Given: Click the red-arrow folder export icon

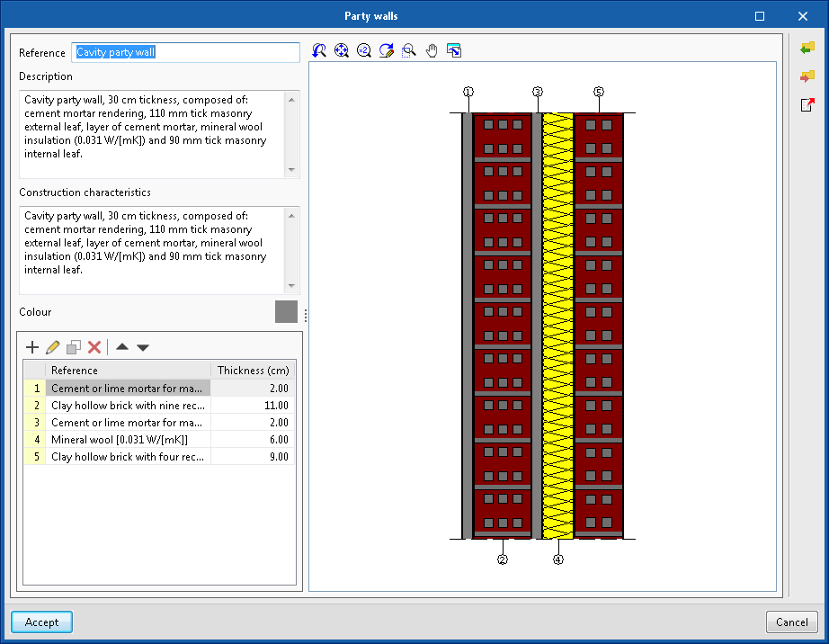Looking at the screenshot, I should point(807,76).
